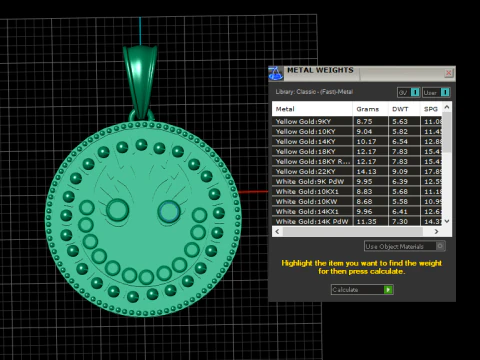Click the 7.30 DWT value
The height and width of the screenshot is (360, 480).
click(400, 221)
